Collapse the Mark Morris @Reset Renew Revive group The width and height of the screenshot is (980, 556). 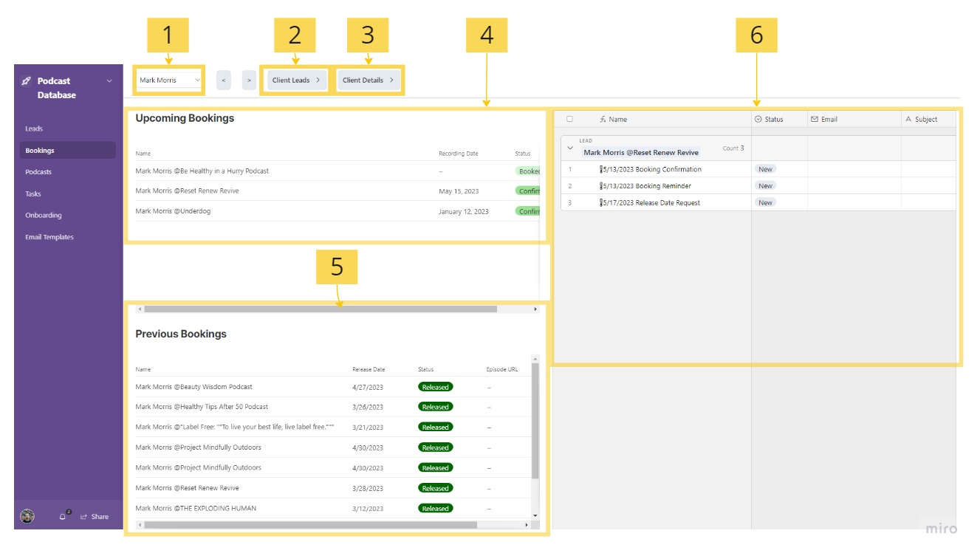[x=569, y=148]
